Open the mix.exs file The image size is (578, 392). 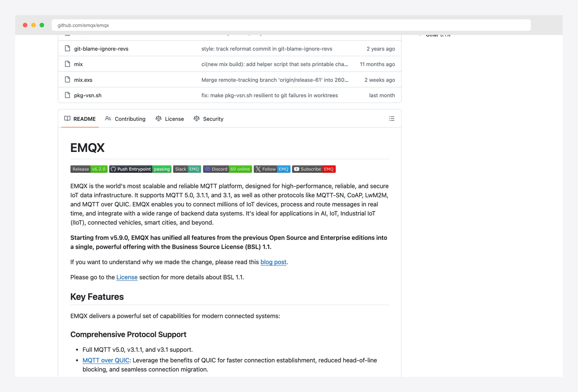coord(83,80)
